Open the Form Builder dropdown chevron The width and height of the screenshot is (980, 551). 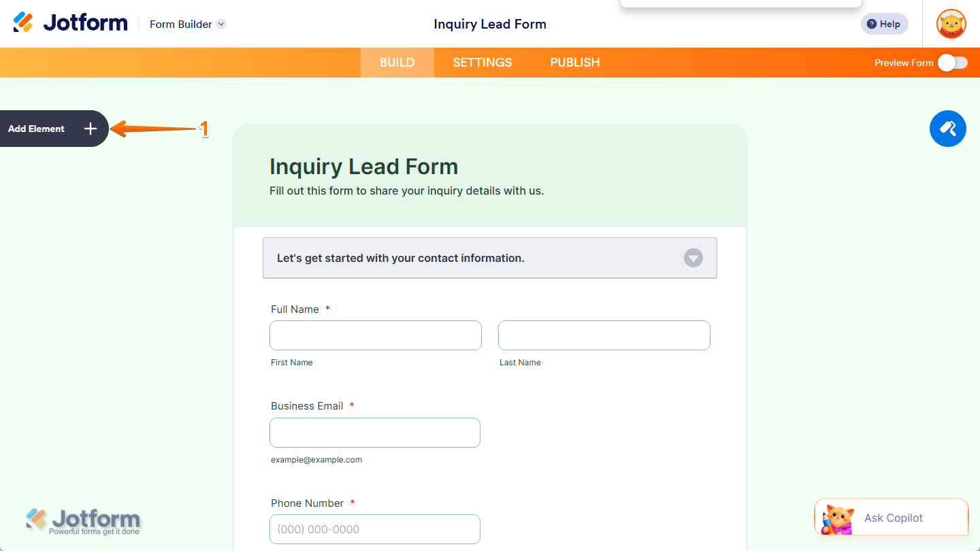pyautogui.click(x=220, y=24)
